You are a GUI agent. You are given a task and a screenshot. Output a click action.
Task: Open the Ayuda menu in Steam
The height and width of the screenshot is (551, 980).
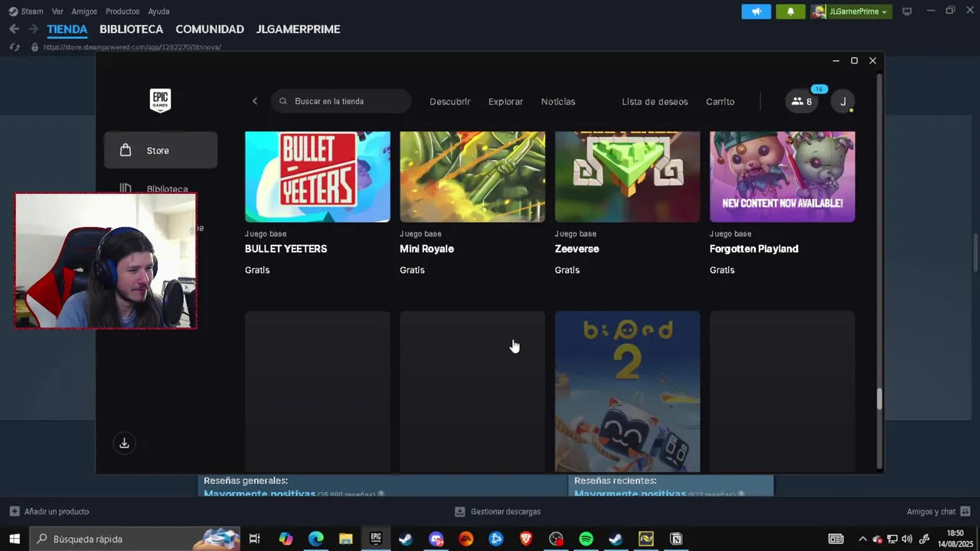pyautogui.click(x=158, y=11)
